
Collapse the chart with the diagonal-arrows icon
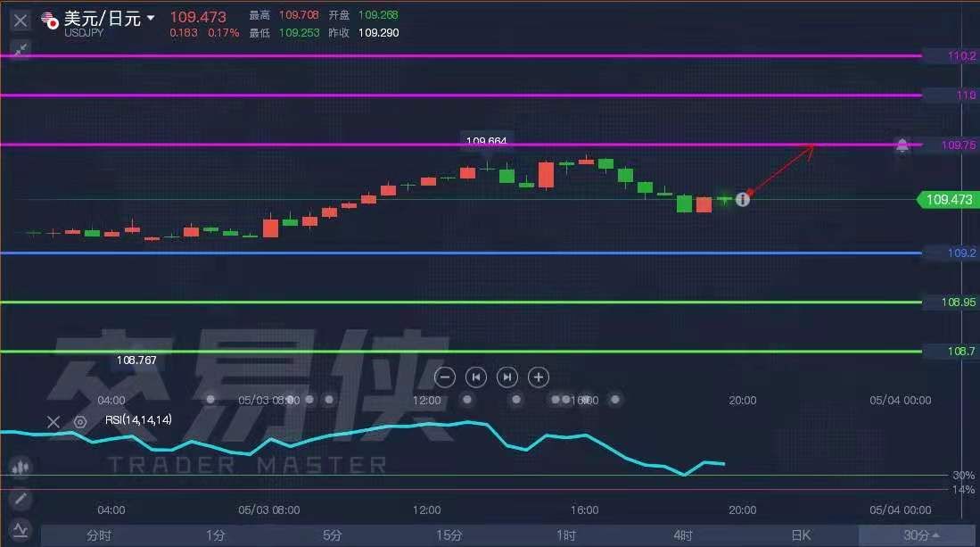tap(20, 49)
